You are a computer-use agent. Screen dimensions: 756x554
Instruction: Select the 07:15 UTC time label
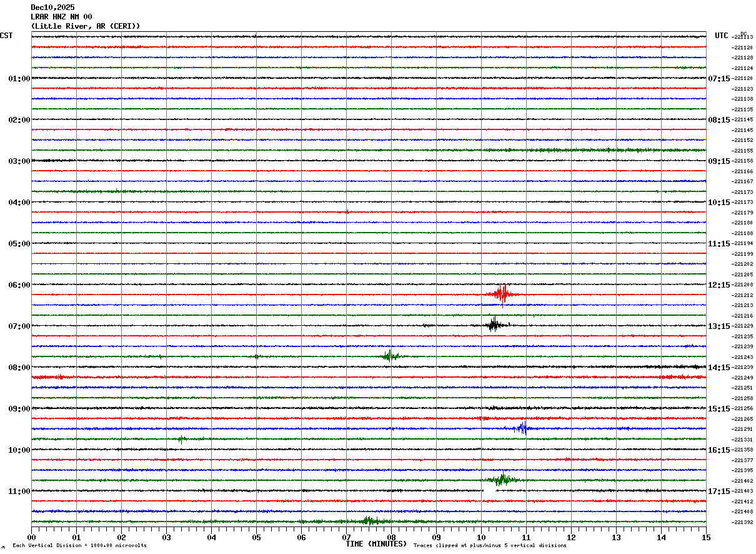719,78
